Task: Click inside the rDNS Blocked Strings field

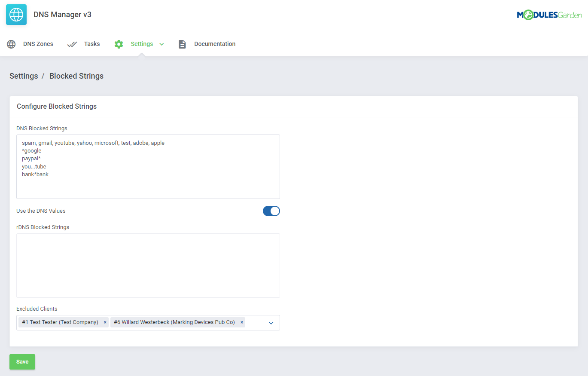Action: (x=148, y=264)
